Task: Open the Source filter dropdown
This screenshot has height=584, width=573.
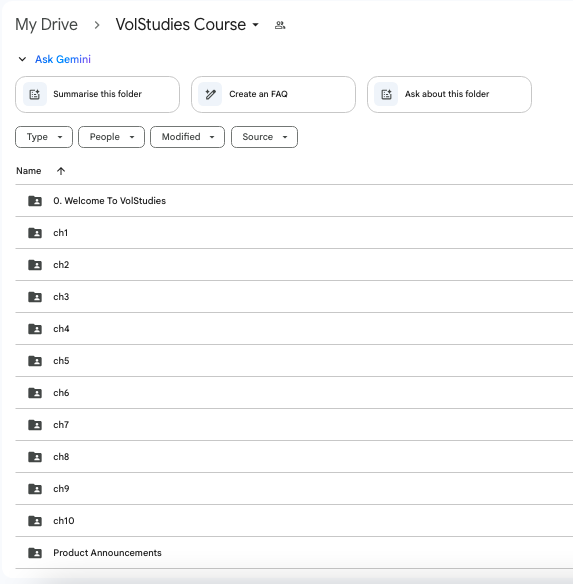Action: coord(264,137)
